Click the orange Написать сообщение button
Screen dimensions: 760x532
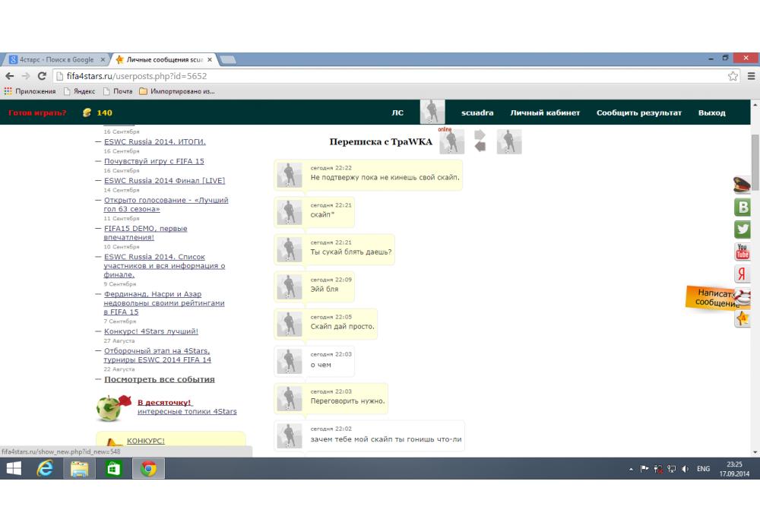pos(714,297)
